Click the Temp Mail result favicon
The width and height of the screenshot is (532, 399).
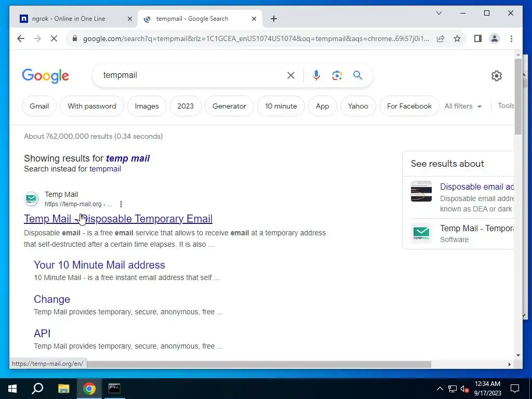click(31, 199)
